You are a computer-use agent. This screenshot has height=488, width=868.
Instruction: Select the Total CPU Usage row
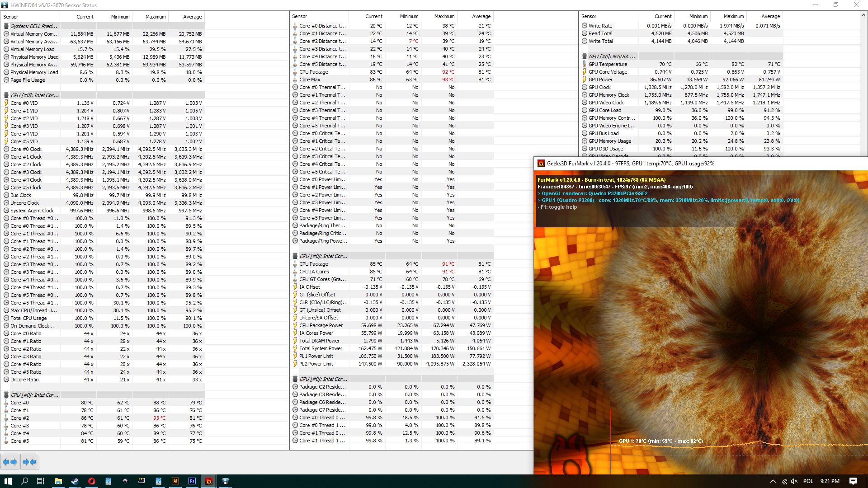pyautogui.click(x=103, y=318)
